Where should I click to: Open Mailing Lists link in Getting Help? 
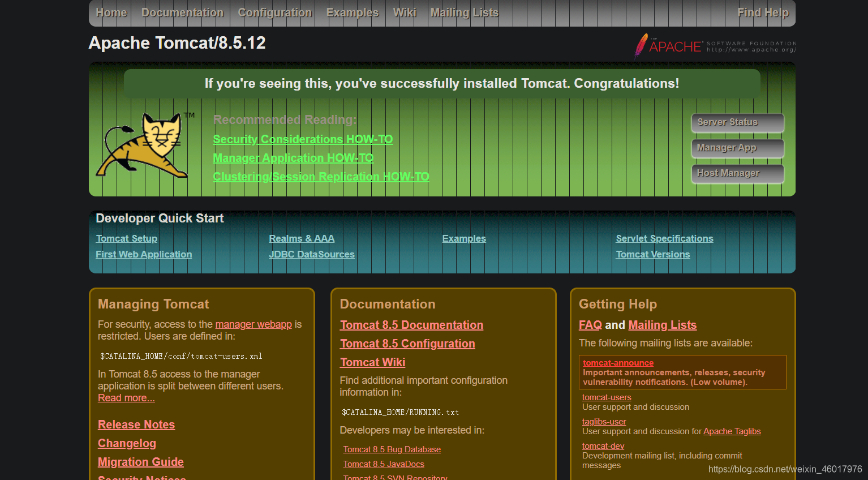(662, 325)
